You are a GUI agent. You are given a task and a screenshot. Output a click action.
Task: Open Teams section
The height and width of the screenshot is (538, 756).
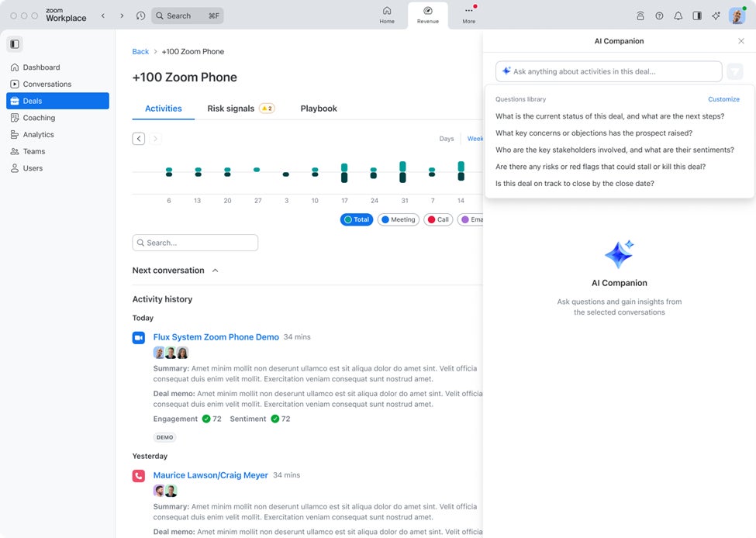(x=57, y=151)
